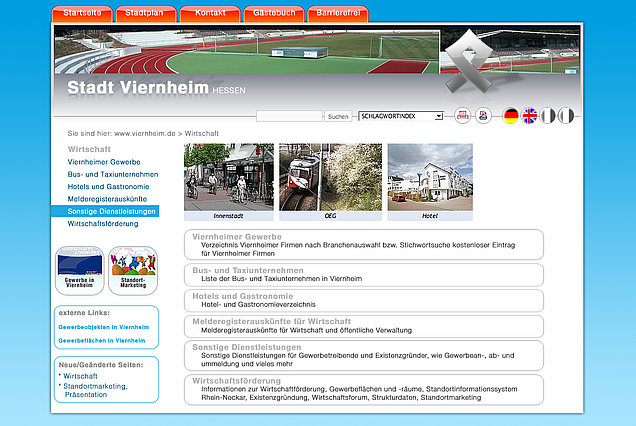Switch language with the British flag

point(529,116)
